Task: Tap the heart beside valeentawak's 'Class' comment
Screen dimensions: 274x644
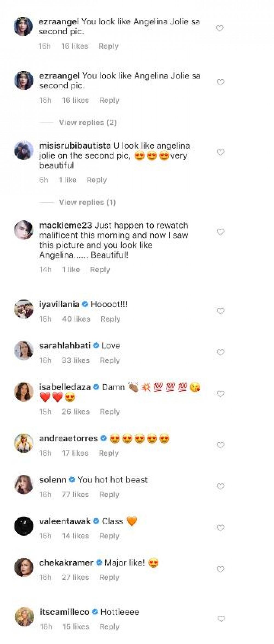Action: pyautogui.click(x=220, y=528)
